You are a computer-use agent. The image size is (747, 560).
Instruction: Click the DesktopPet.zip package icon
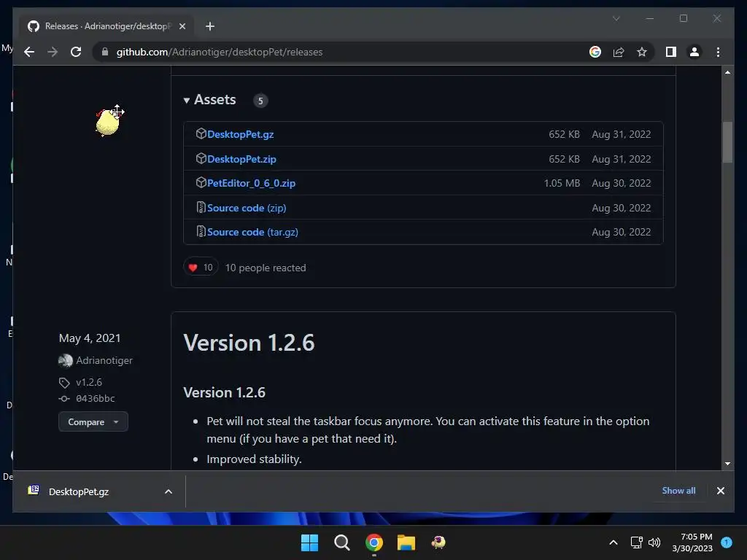201,158
